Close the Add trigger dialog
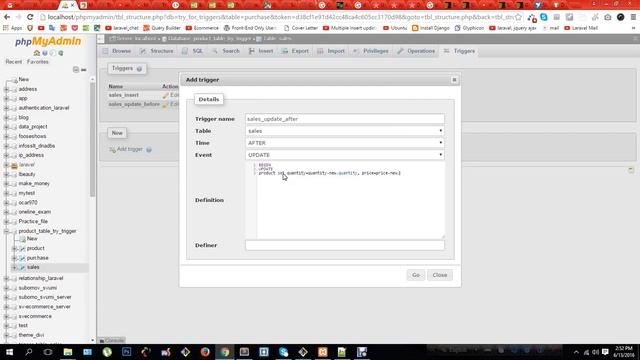The height and width of the screenshot is (360, 640). (x=454, y=80)
